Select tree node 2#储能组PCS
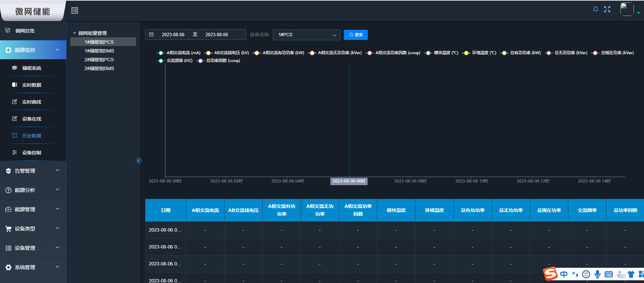Viewport: 644px width, 283px height. pyautogui.click(x=103, y=60)
